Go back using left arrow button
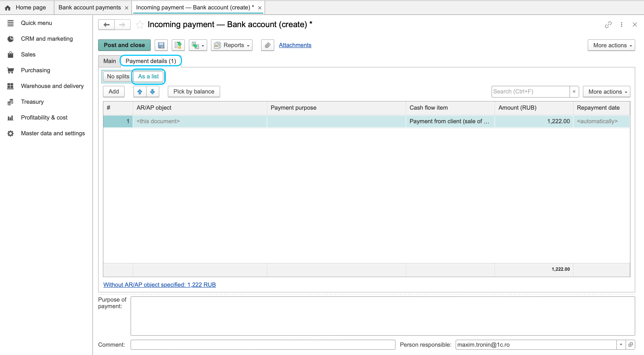Screen dimensions: 644x355 point(107,25)
